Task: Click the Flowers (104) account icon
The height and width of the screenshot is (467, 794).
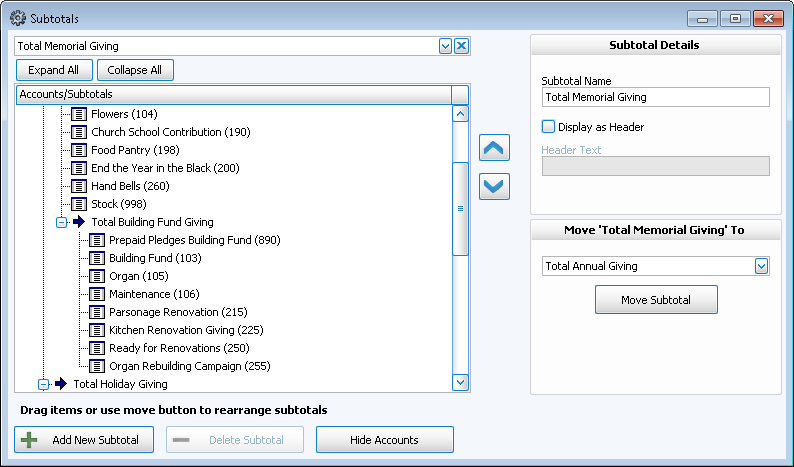Action: coord(79,114)
